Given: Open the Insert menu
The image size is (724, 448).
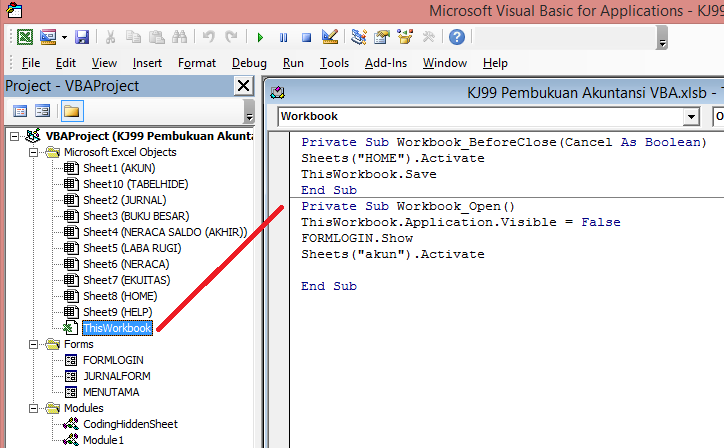Looking at the screenshot, I should [147, 63].
